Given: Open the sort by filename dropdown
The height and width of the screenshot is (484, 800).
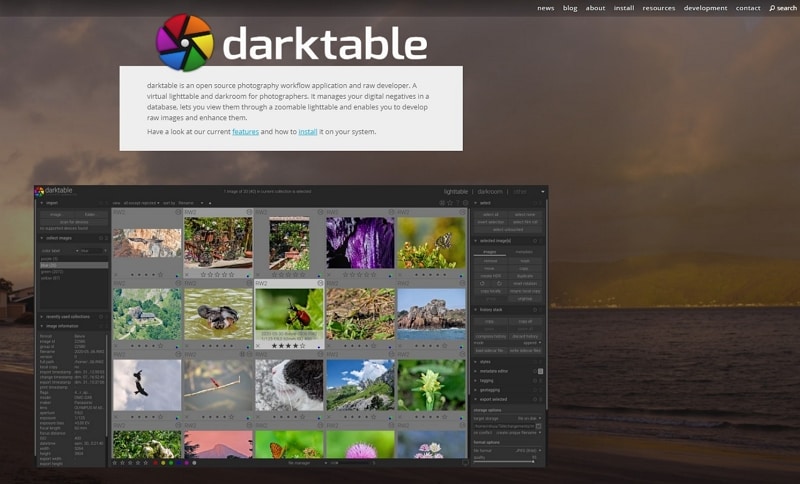Looking at the screenshot, I should (x=191, y=203).
